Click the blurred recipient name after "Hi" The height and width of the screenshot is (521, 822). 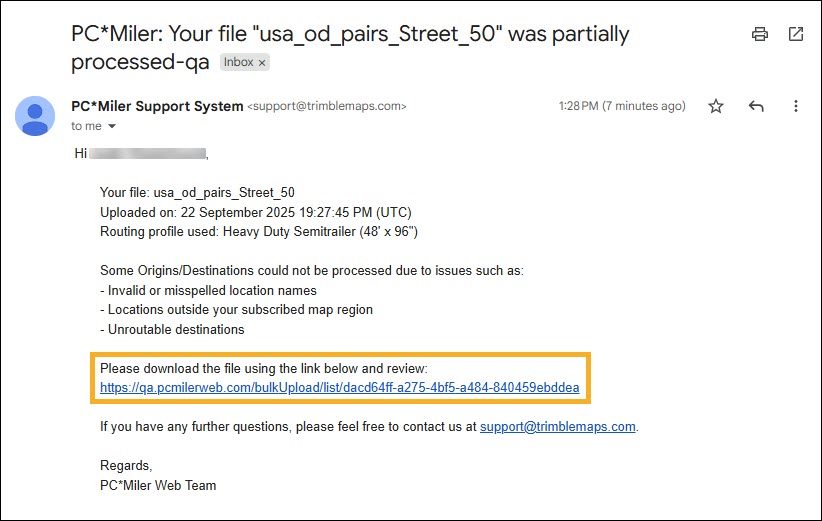coord(148,154)
